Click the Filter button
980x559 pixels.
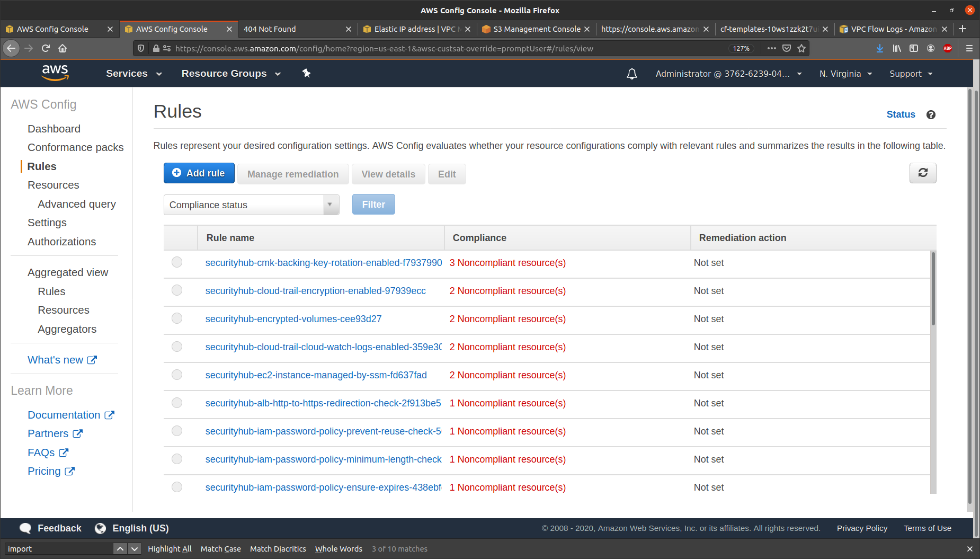point(373,205)
